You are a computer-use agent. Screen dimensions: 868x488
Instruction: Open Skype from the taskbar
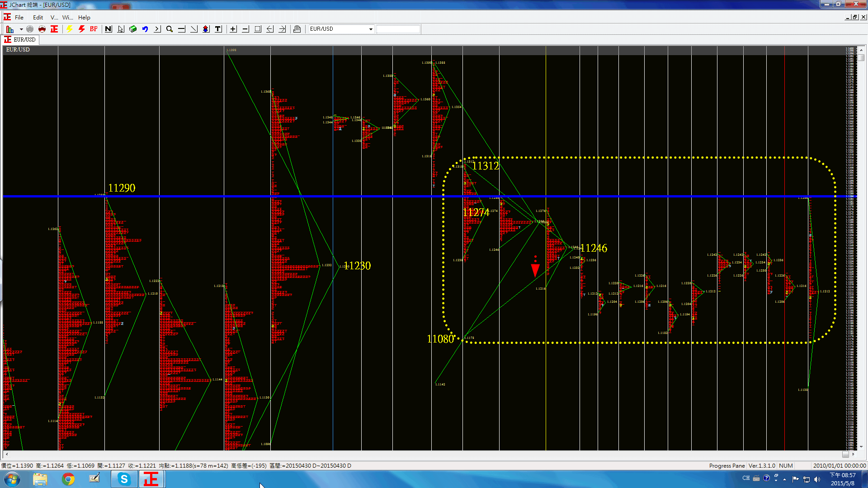(124, 479)
